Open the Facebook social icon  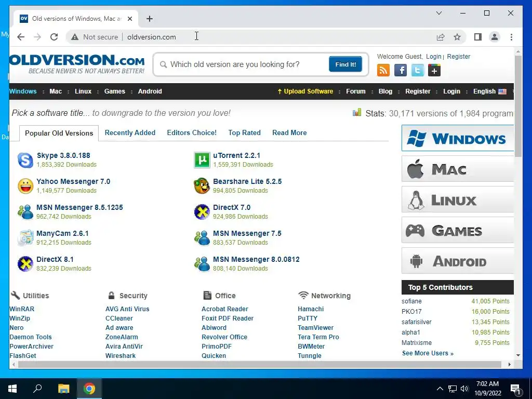point(401,71)
